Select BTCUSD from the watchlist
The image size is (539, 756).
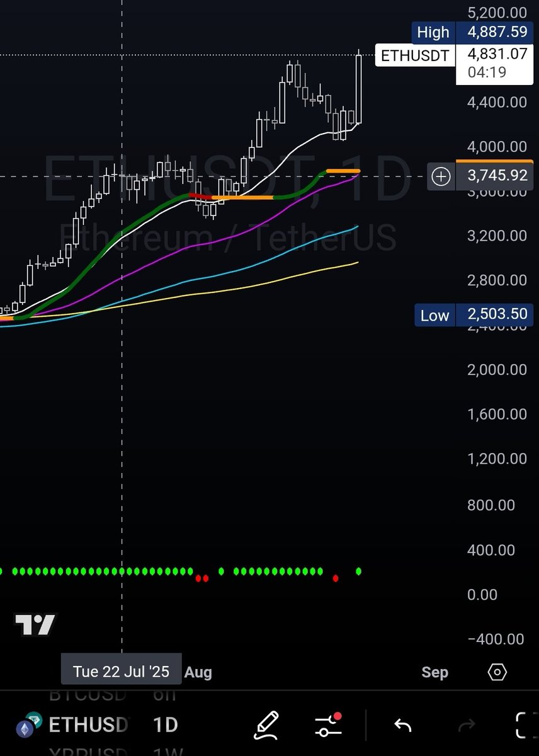coord(88,694)
